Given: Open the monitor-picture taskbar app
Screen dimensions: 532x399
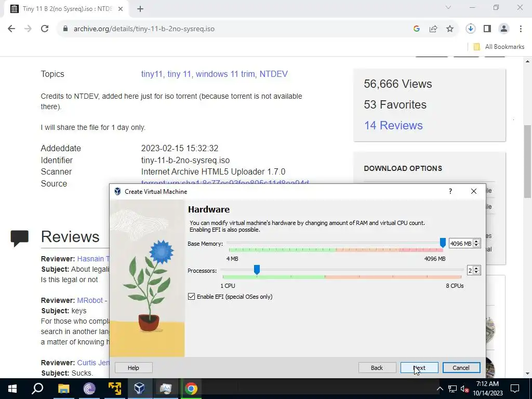Looking at the screenshot, I should (x=166, y=389).
